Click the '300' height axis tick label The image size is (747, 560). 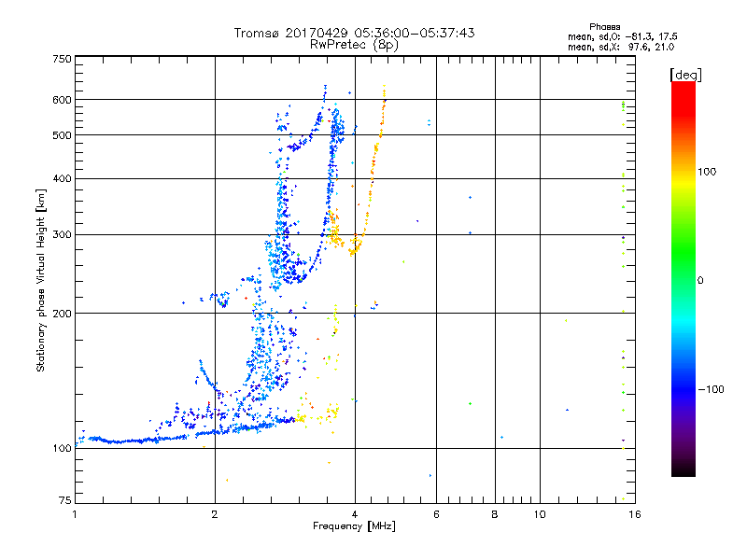pyautogui.click(x=63, y=235)
